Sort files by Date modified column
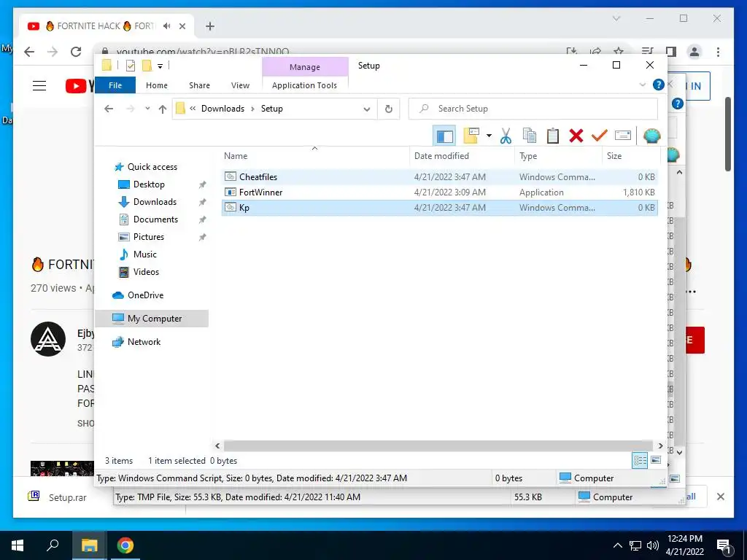 tap(462, 156)
